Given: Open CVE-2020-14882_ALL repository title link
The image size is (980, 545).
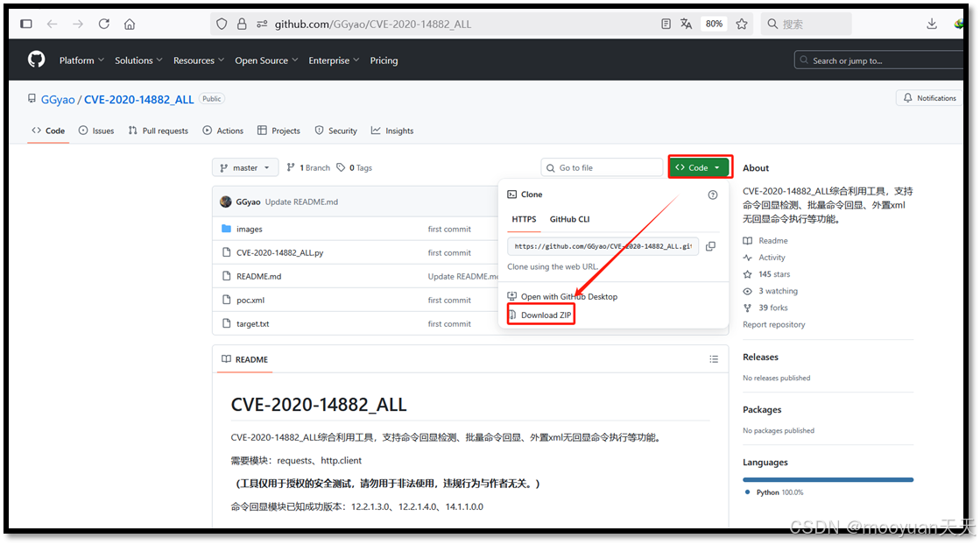Looking at the screenshot, I should [138, 99].
